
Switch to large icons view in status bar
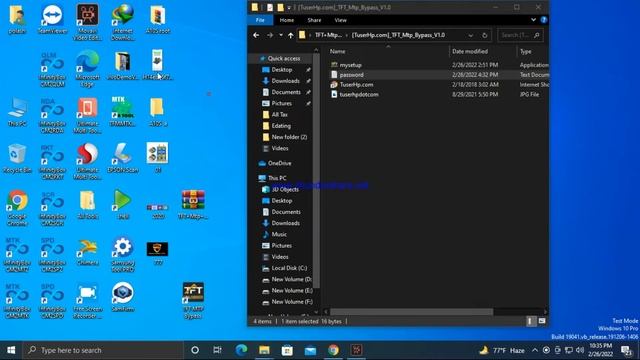[542, 321]
